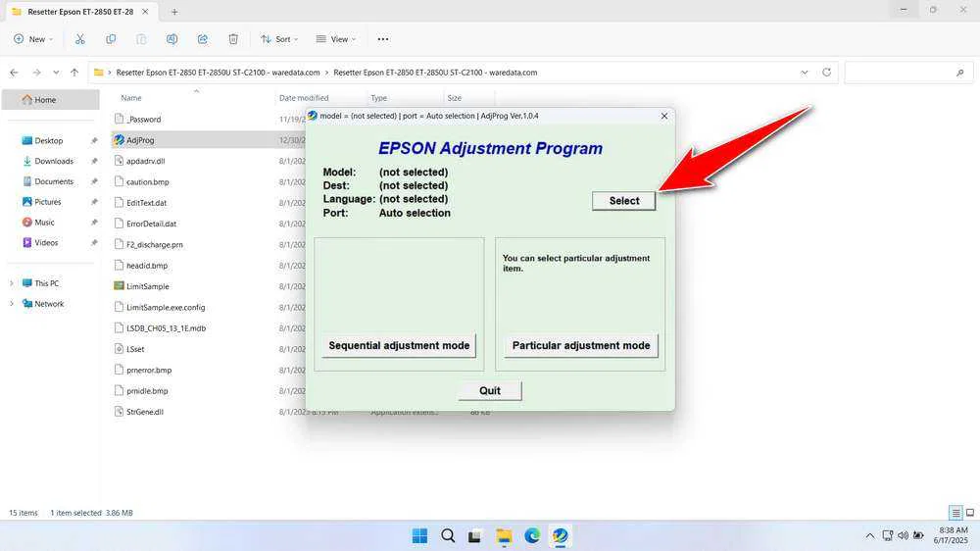The image size is (980, 551).
Task: Click the File Explorer search box
Action: pos(906,73)
